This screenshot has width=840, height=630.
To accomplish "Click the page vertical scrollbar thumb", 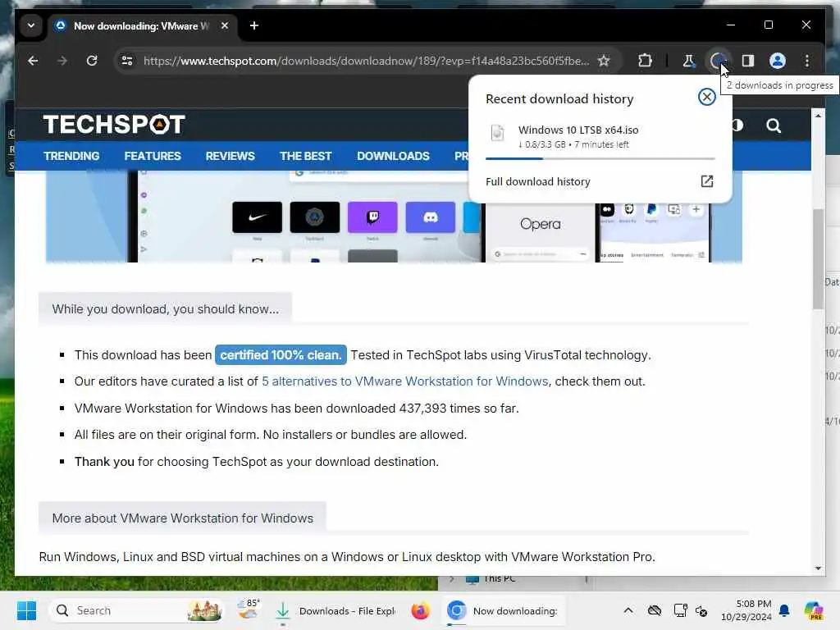I will pyautogui.click(x=818, y=258).
